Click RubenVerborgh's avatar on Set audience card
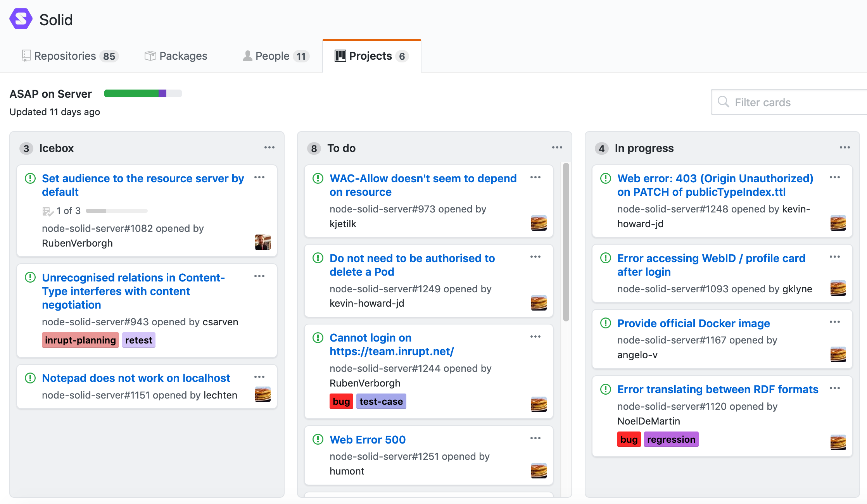This screenshot has height=504, width=867. point(263,242)
